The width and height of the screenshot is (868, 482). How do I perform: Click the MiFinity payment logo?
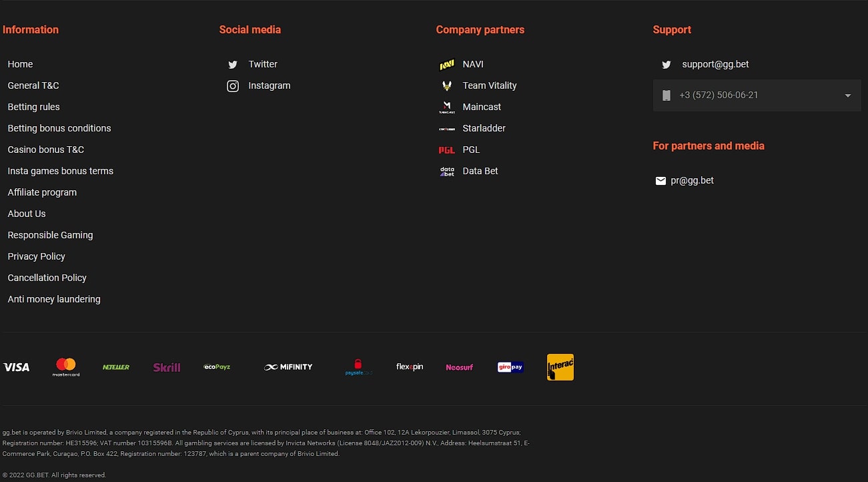(288, 367)
